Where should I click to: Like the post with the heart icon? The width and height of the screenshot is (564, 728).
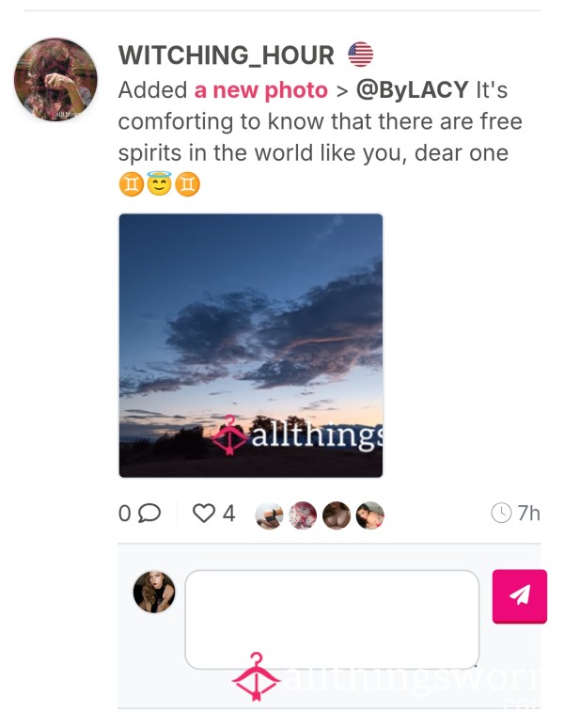(204, 514)
